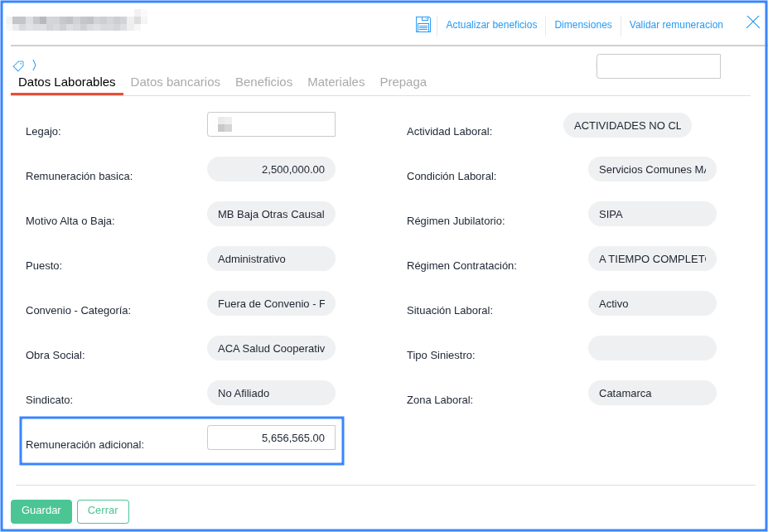Click Remuneración adicional field 5,656,565.00
The width and height of the screenshot is (768, 532).
272,438
